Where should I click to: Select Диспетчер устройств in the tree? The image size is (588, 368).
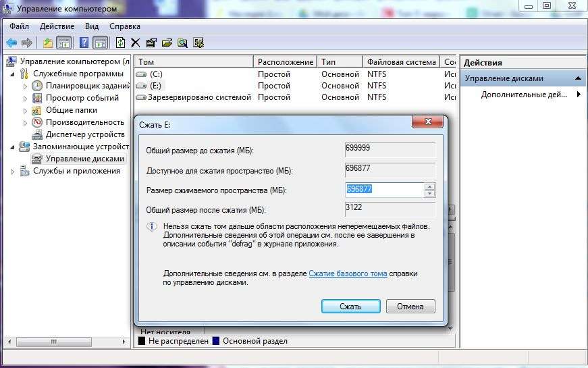coord(85,134)
